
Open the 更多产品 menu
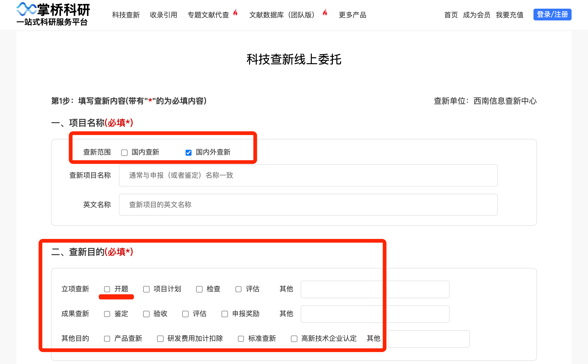click(353, 15)
